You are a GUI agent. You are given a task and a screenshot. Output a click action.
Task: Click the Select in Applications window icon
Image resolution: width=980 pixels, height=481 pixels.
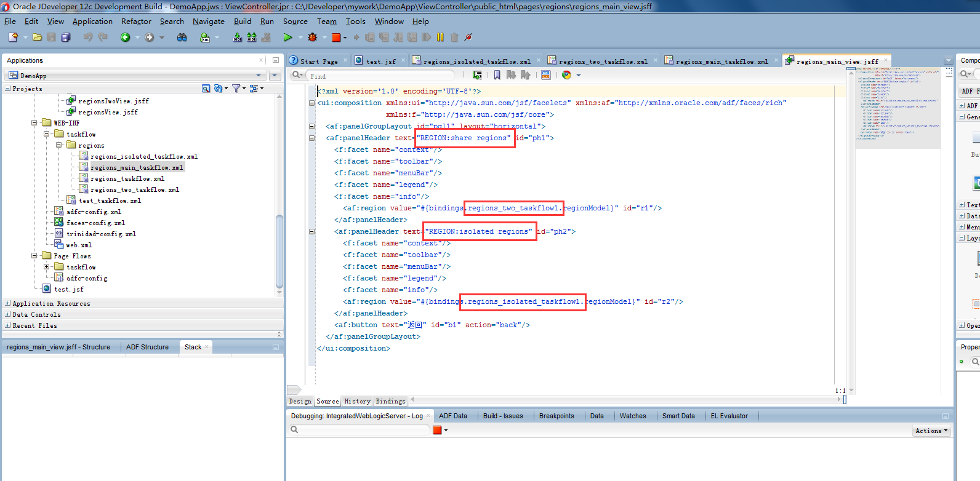pos(477,75)
